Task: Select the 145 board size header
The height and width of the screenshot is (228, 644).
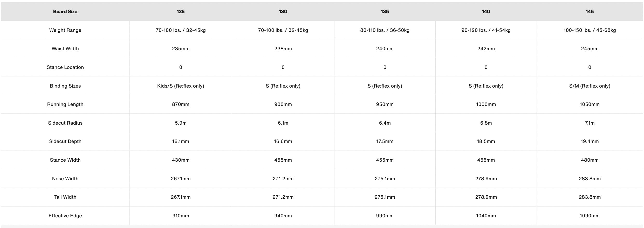Action: click(590, 11)
